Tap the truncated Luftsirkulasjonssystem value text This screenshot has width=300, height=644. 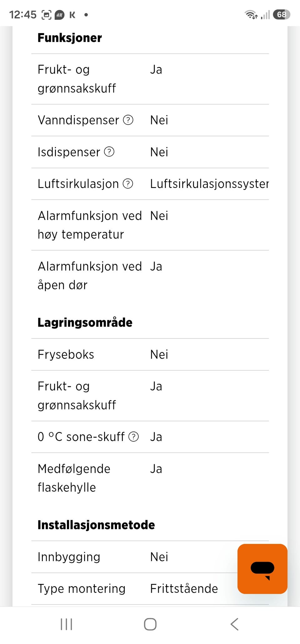click(209, 184)
